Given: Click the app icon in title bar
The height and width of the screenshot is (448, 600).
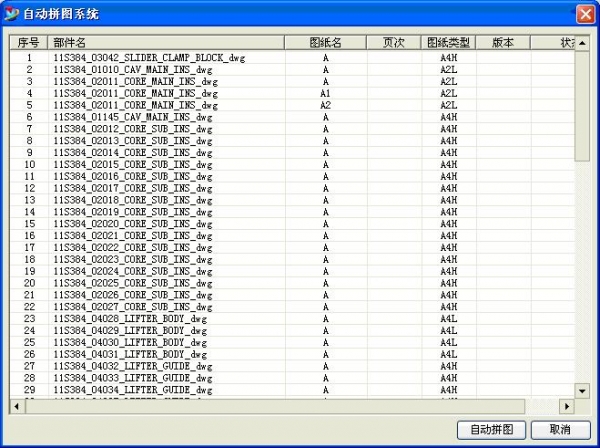Looking at the screenshot, I should click(x=12, y=14).
